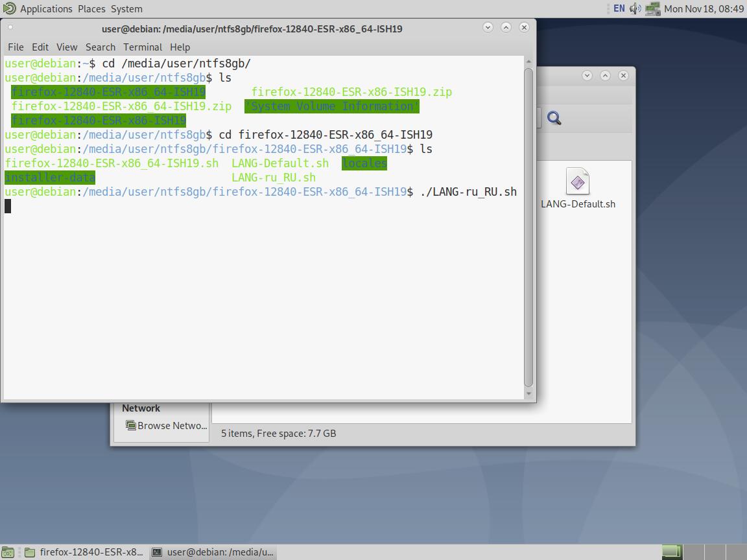Click firefox-12840-ESR-x86_64-ISH19.zip in terminal output
Viewport: 747px width, 560px height.
click(x=121, y=106)
